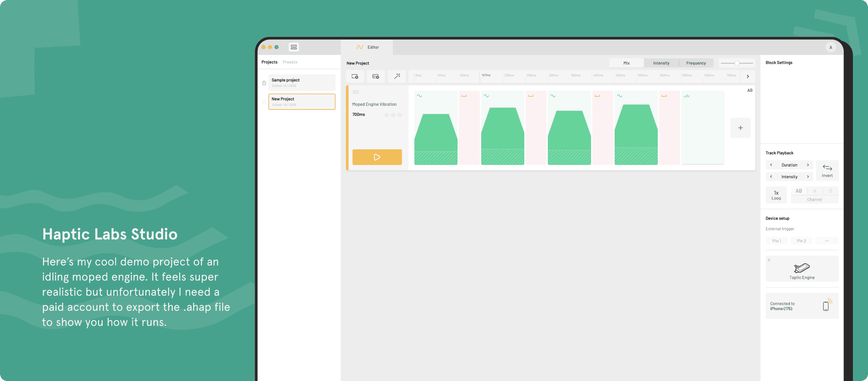The width and height of the screenshot is (868, 381).
Task: Click the Connected to iPhone (175) card
Action: pyautogui.click(x=802, y=306)
